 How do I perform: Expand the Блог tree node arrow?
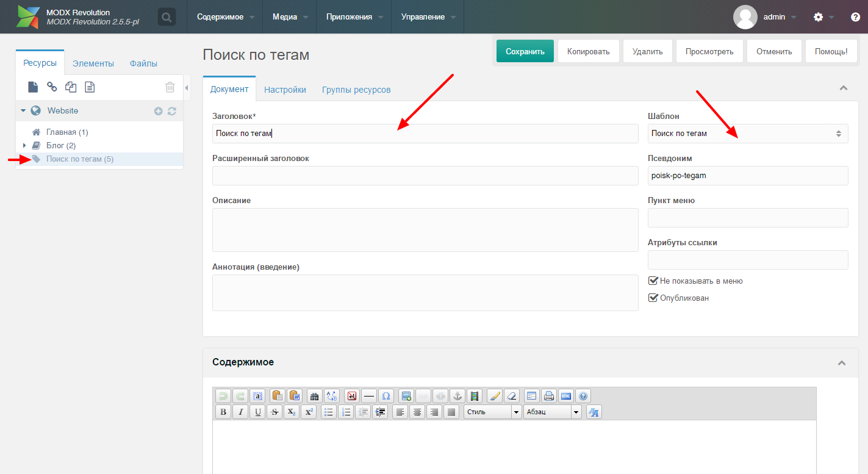[x=24, y=146]
